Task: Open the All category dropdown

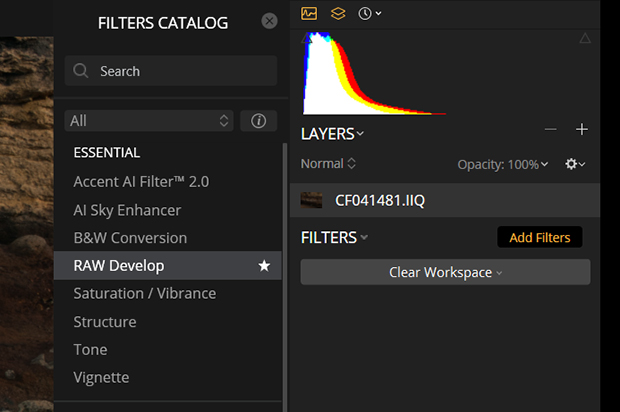Action: (x=149, y=121)
